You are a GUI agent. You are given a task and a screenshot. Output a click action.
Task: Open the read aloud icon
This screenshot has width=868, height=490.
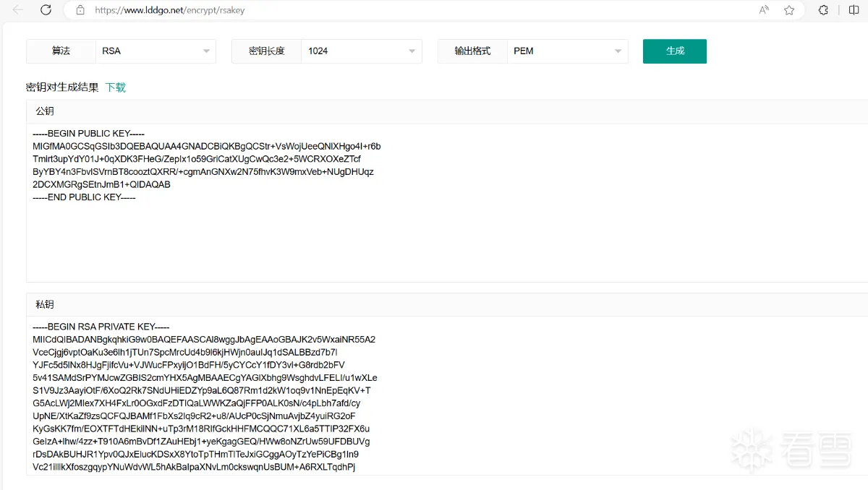pos(764,10)
